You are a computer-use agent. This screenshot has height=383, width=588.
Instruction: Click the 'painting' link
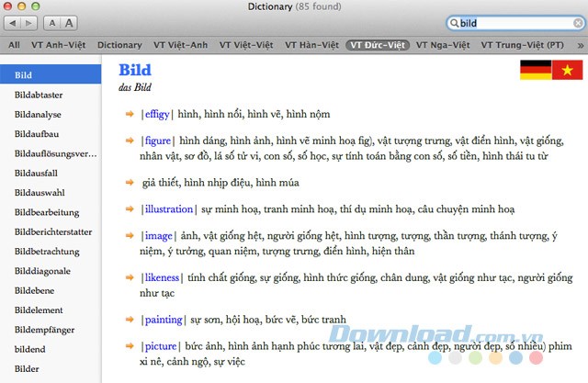[x=161, y=321]
